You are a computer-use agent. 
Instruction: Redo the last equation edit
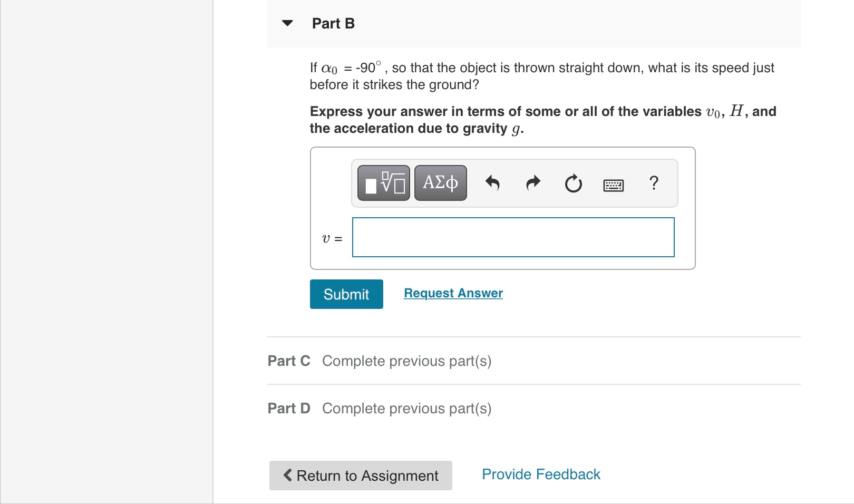[532, 183]
